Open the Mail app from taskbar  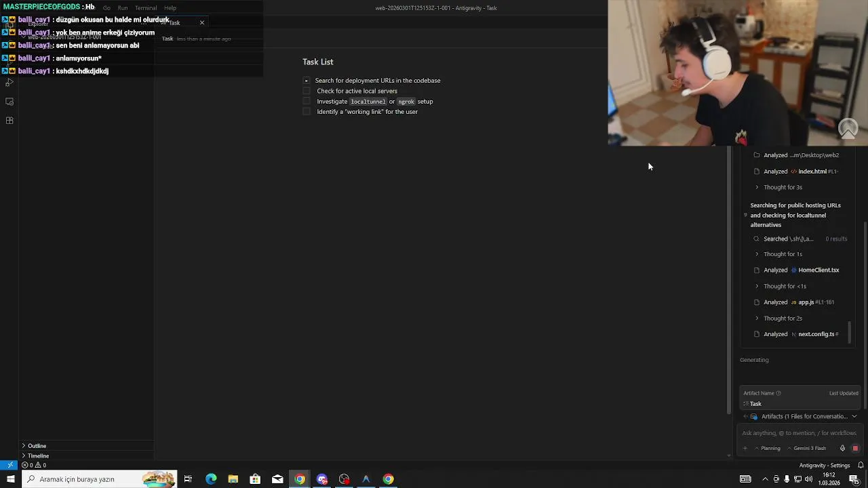point(277,479)
